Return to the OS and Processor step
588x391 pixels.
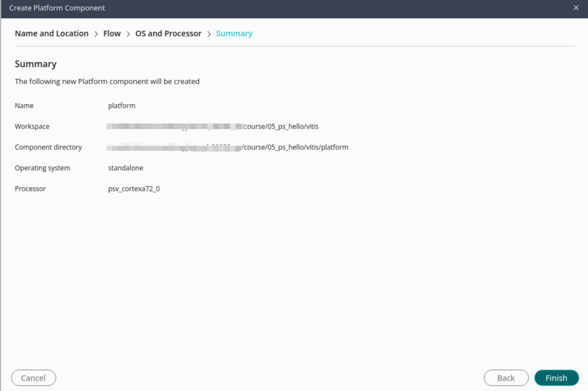(169, 33)
